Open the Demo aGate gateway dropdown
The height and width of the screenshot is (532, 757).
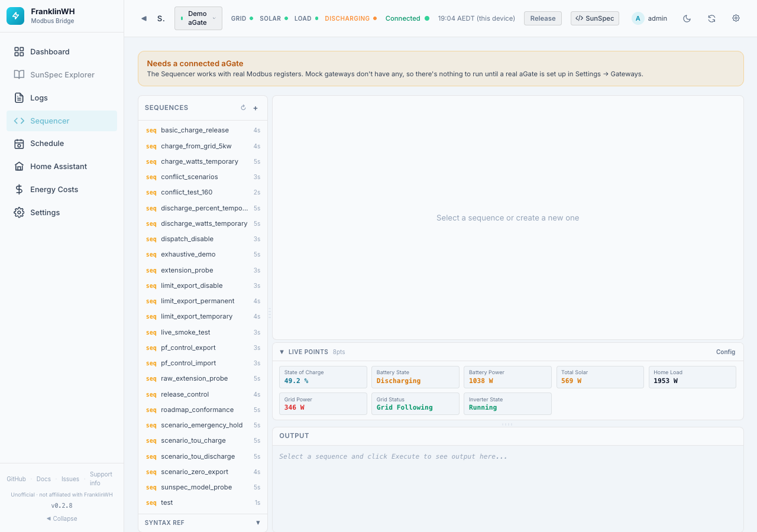198,18
